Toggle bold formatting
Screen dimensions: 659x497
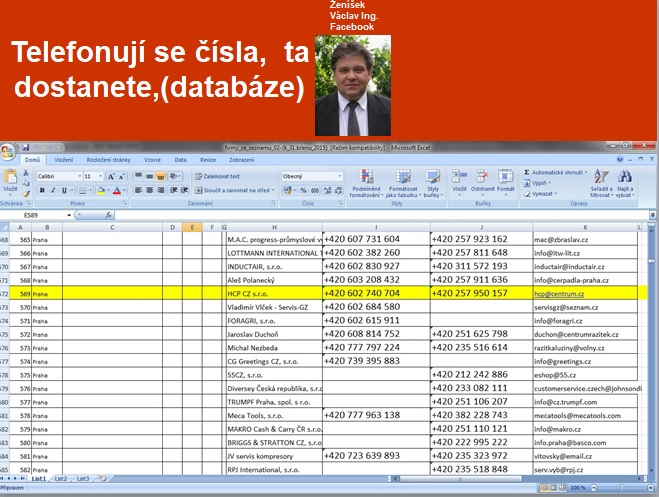42,191
